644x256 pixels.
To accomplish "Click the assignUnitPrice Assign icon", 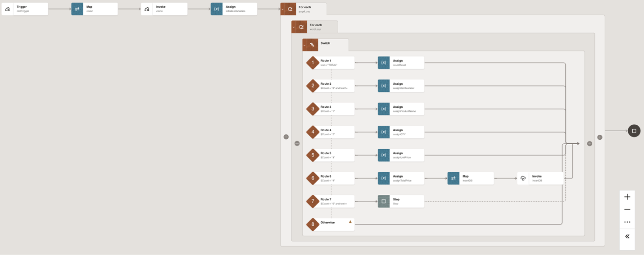I will pyautogui.click(x=384, y=155).
